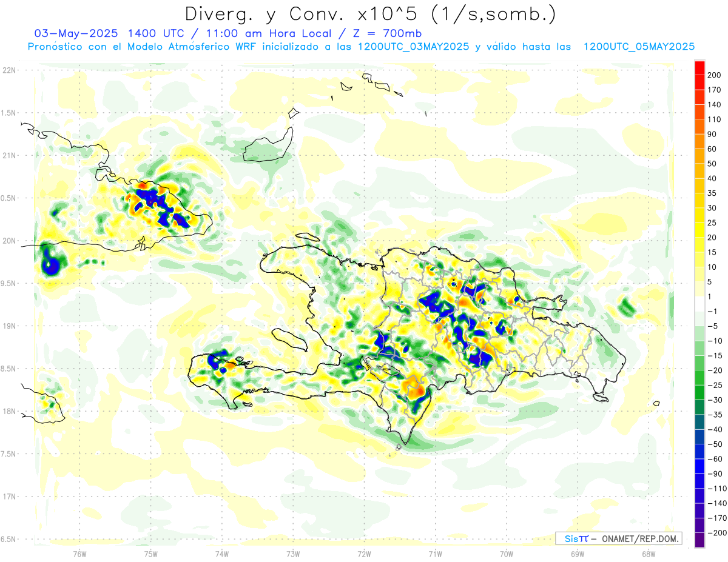Click the '-20' colorbar value
Viewport: 728px width, 562px height.
click(x=715, y=370)
